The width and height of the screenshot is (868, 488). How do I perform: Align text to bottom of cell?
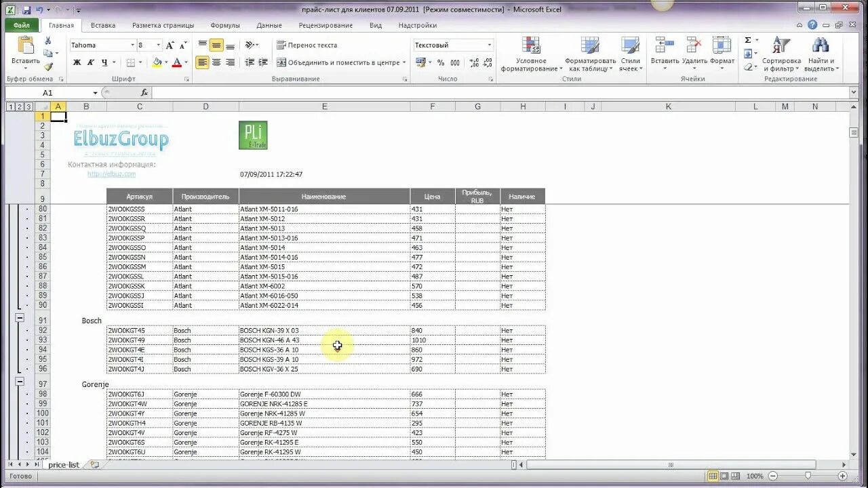click(x=230, y=45)
